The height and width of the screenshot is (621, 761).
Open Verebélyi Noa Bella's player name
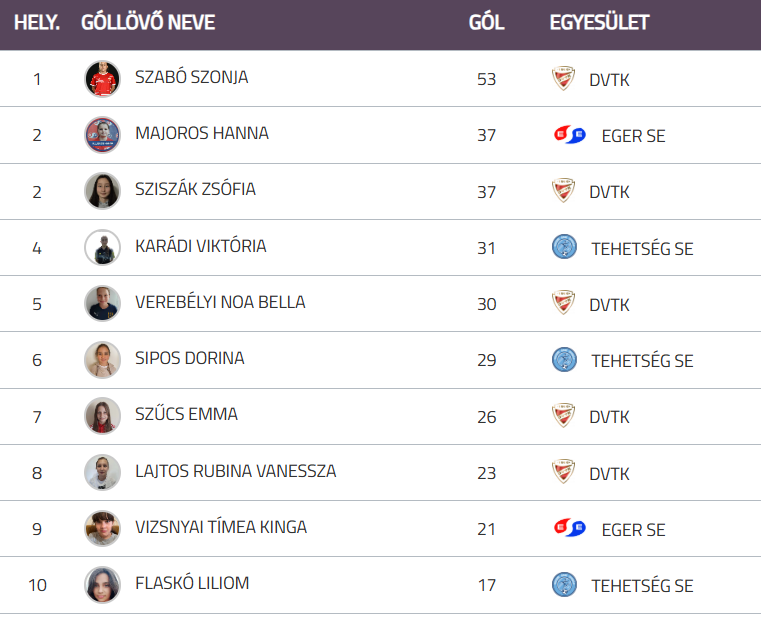pyautogui.click(x=220, y=302)
